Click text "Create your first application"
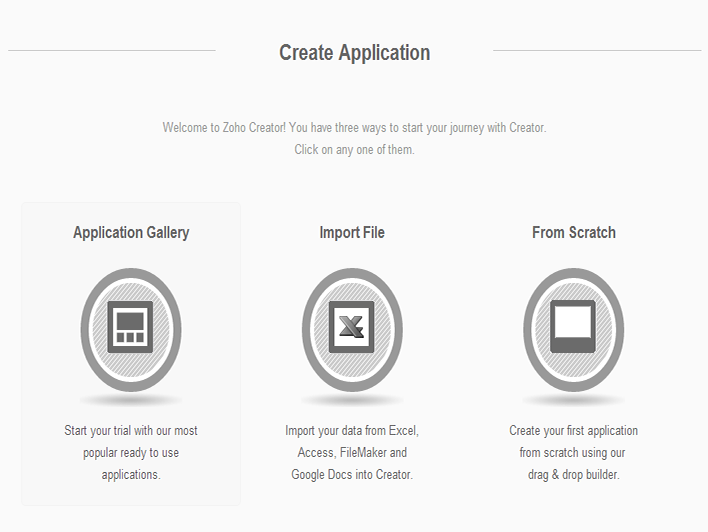The height and width of the screenshot is (532, 708). pyautogui.click(x=573, y=431)
